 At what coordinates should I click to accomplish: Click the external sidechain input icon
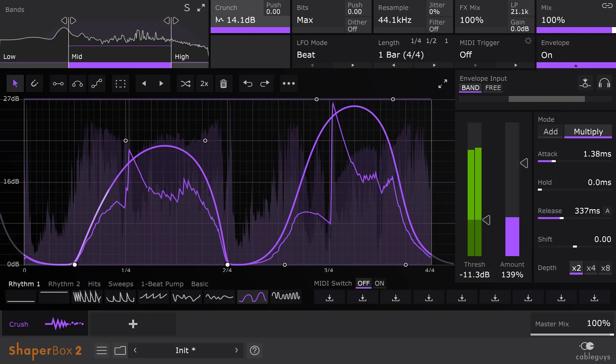[x=585, y=83]
